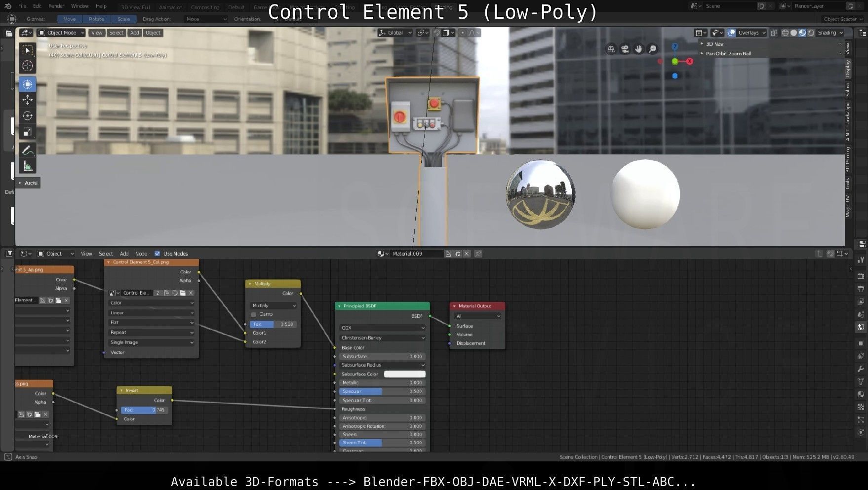
Task: Select the Scale tool in toolbar
Action: click(28, 132)
